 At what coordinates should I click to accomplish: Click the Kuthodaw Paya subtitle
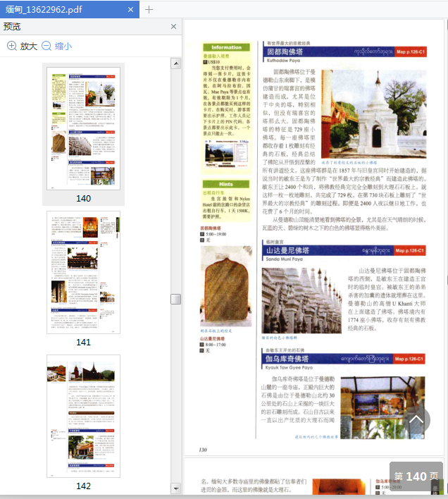[x=283, y=60]
